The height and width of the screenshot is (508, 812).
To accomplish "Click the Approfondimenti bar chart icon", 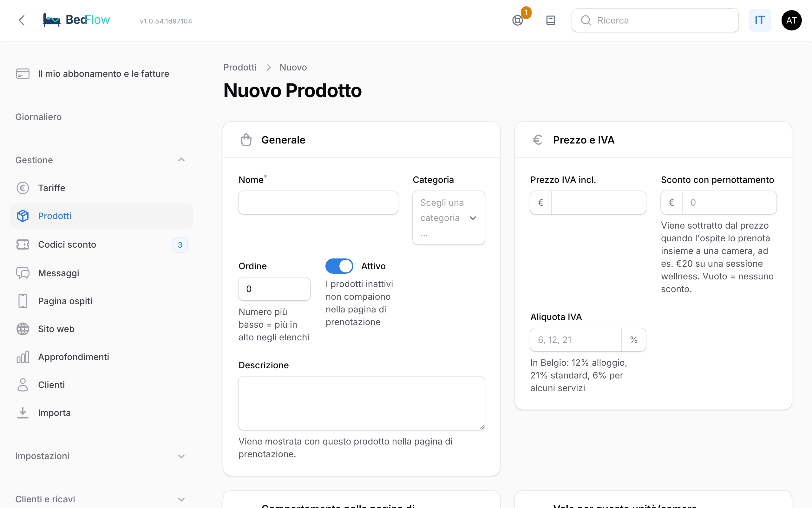I will (x=23, y=357).
